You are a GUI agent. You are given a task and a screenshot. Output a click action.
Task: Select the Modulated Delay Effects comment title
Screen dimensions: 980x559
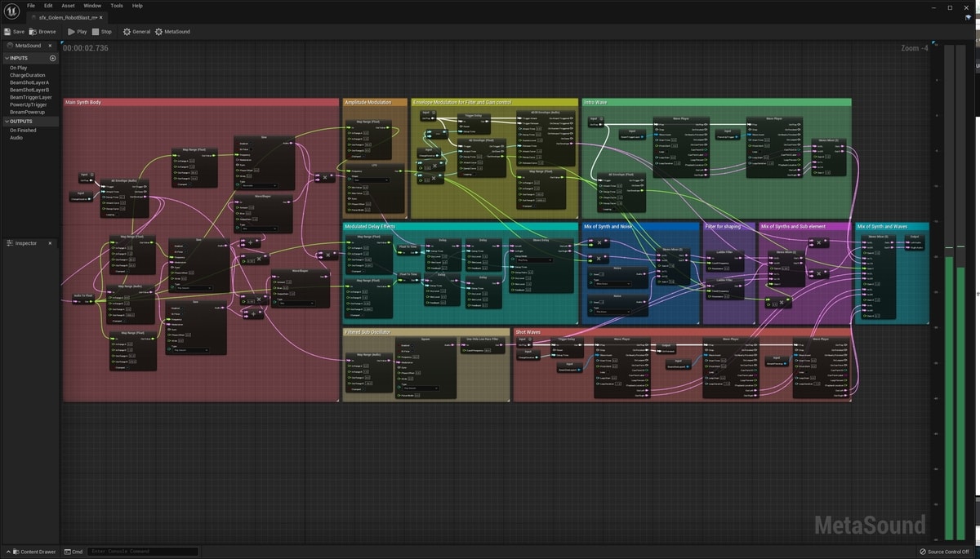(370, 226)
